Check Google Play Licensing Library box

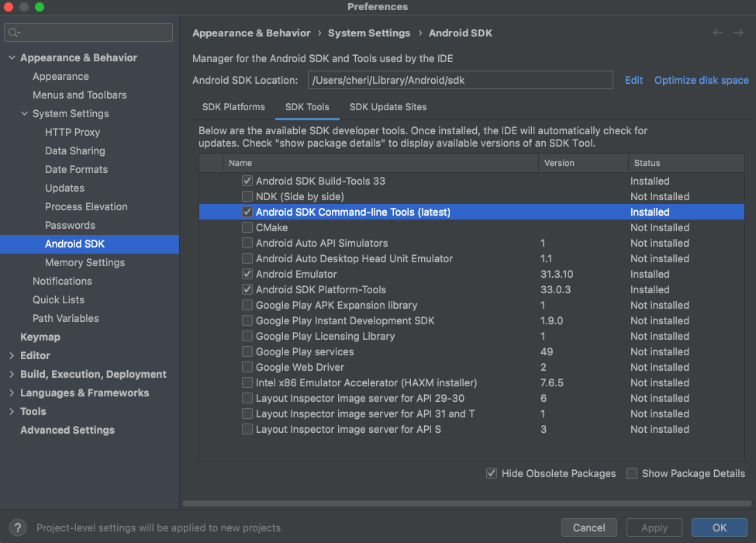(247, 336)
